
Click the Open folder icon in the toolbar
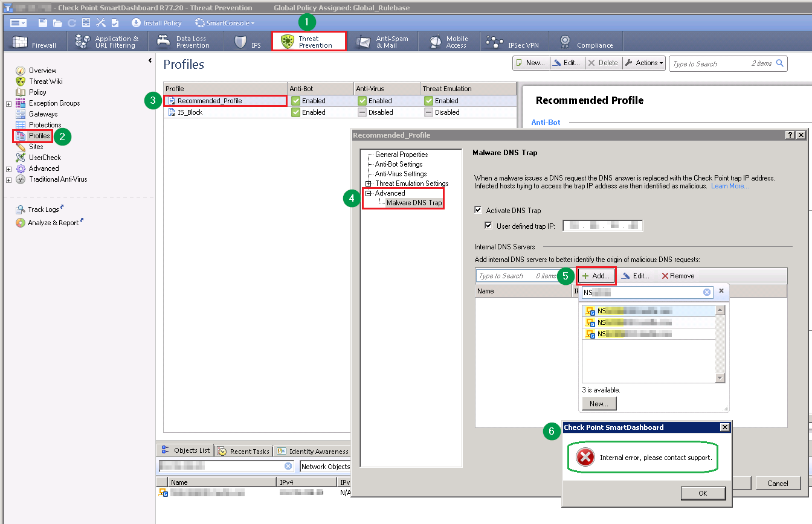tap(57, 23)
